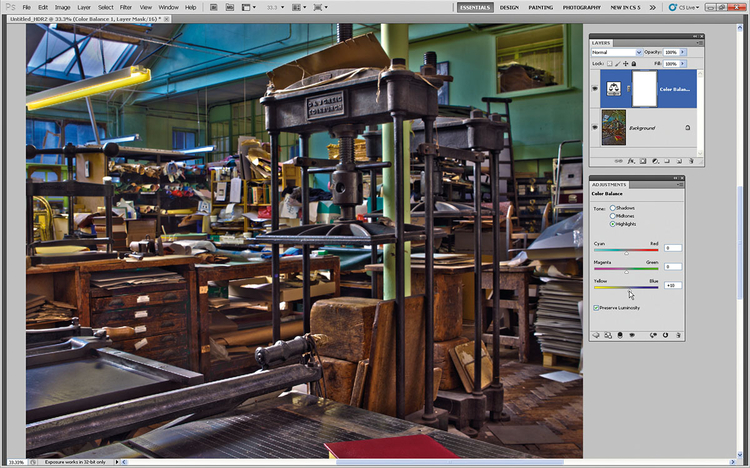
Task: Select the Shadows tone radio button
Action: pos(612,208)
